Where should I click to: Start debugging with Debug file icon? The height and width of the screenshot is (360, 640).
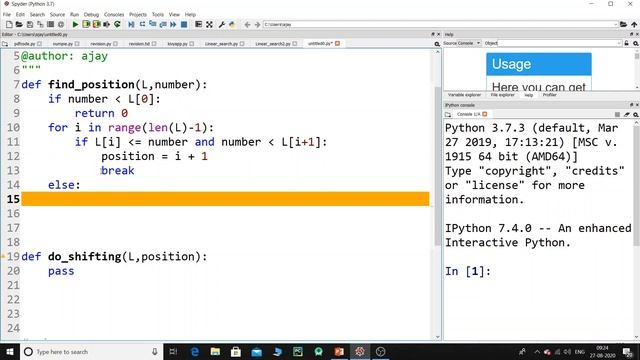coord(131,24)
